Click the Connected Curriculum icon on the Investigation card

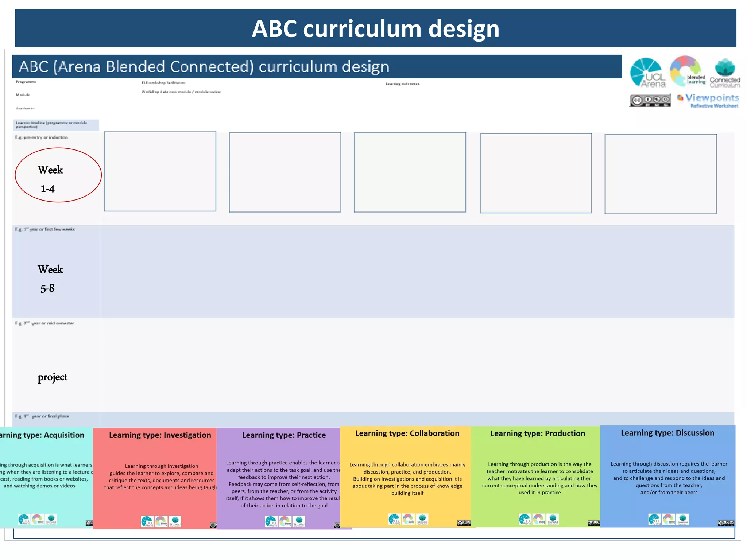click(x=175, y=521)
